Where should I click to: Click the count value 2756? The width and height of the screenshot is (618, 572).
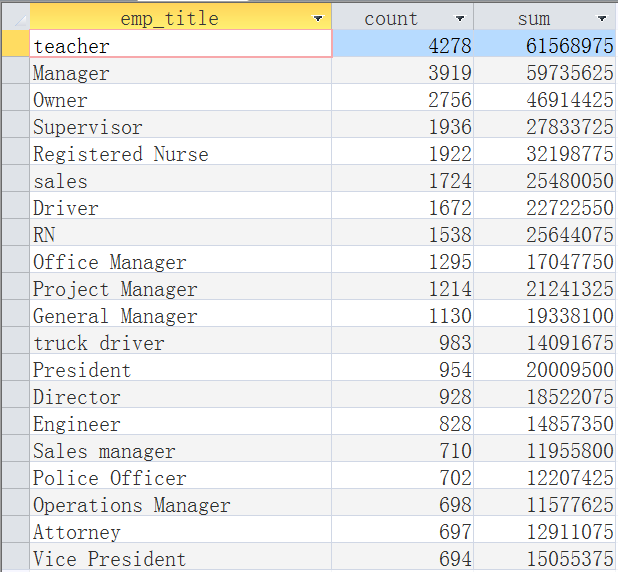[450, 100]
